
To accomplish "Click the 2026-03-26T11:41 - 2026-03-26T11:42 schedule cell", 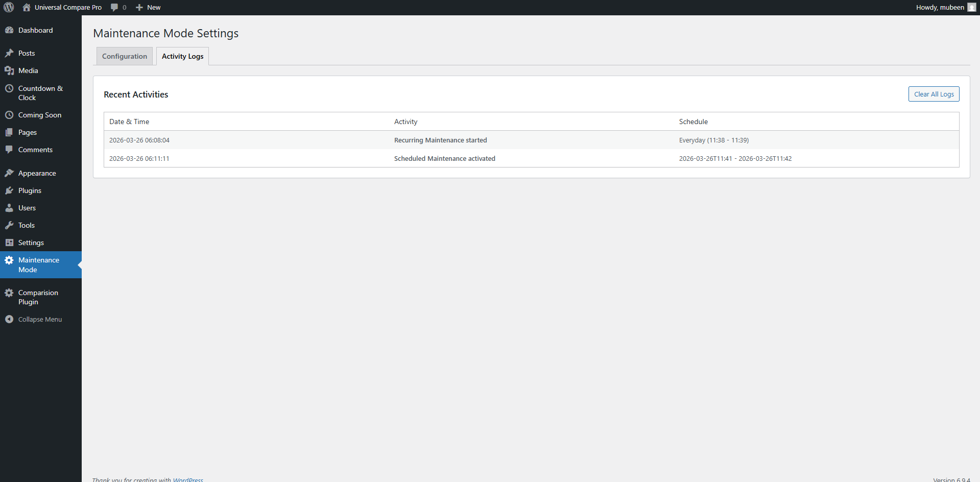I will pyautogui.click(x=735, y=158).
